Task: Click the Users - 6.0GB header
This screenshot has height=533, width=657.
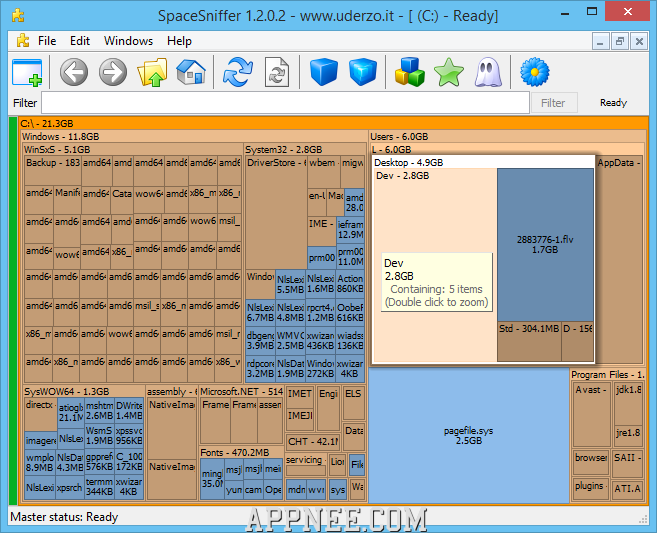Action: (507, 137)
